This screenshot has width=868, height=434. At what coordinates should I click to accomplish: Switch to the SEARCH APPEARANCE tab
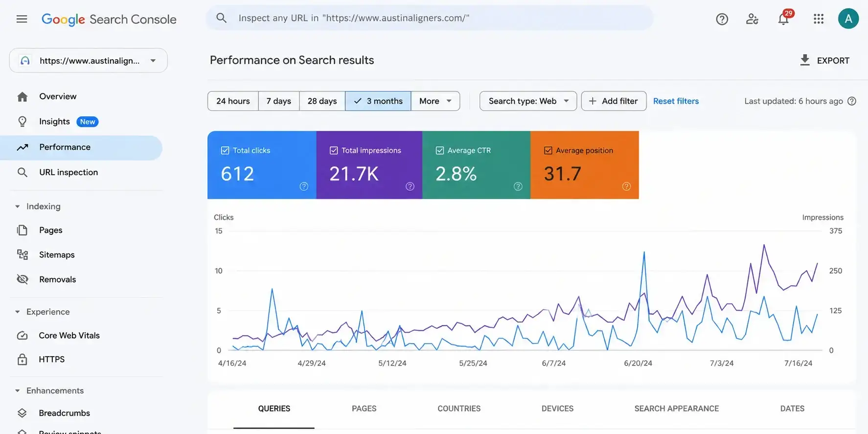(677, 409)
